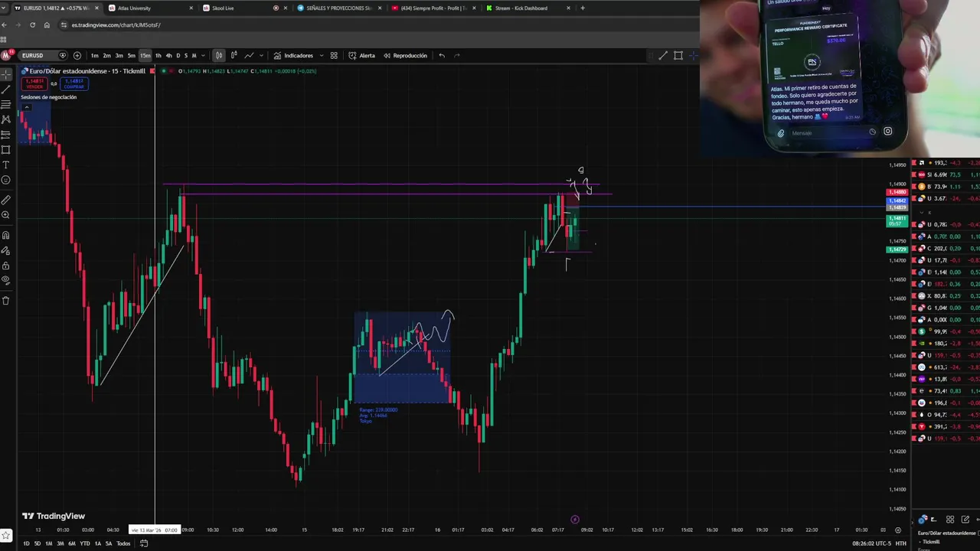Click the Reproducción replay button
The width and height of the screenshot is (980, 551).
tap(406, 55)
